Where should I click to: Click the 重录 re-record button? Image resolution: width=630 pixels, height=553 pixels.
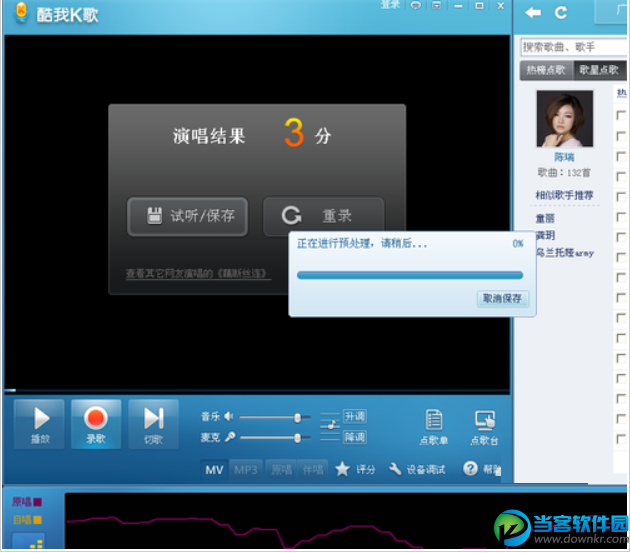click(324, 216)
